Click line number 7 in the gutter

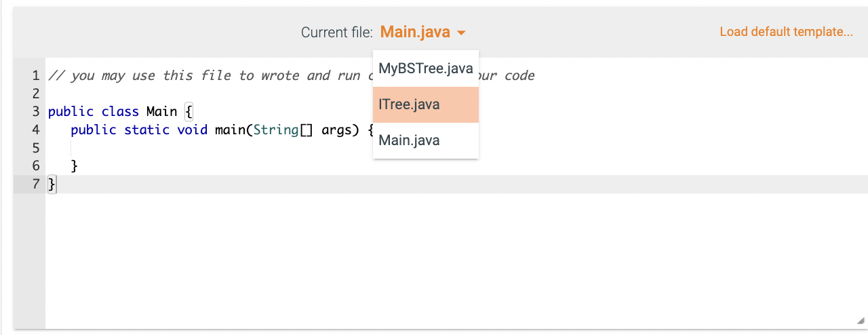pos(36,184)
